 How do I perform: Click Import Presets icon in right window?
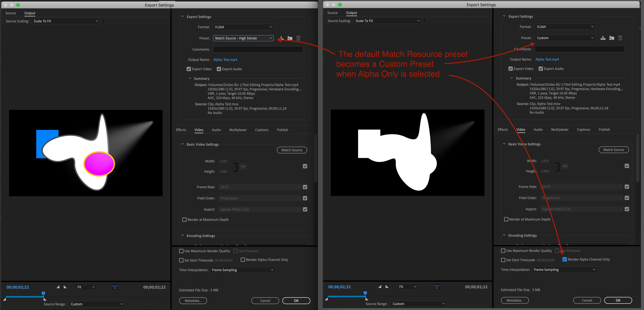point(612,38)
